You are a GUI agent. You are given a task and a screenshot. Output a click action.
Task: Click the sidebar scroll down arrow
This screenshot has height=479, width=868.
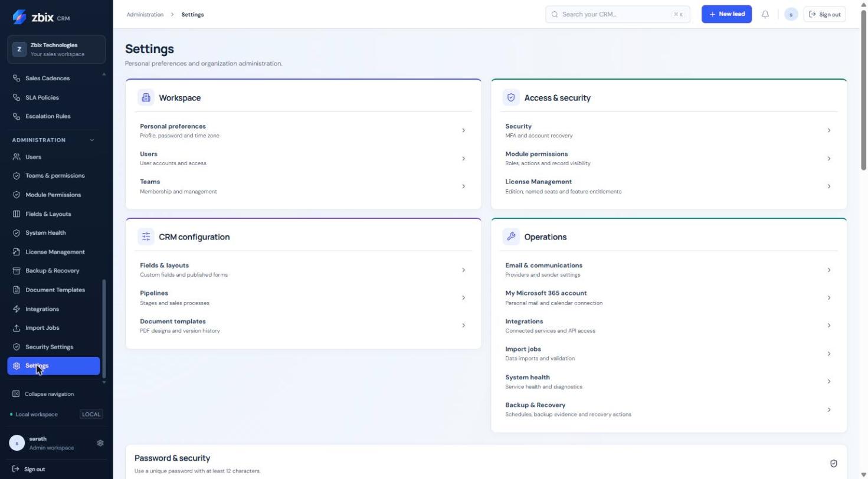104,382
